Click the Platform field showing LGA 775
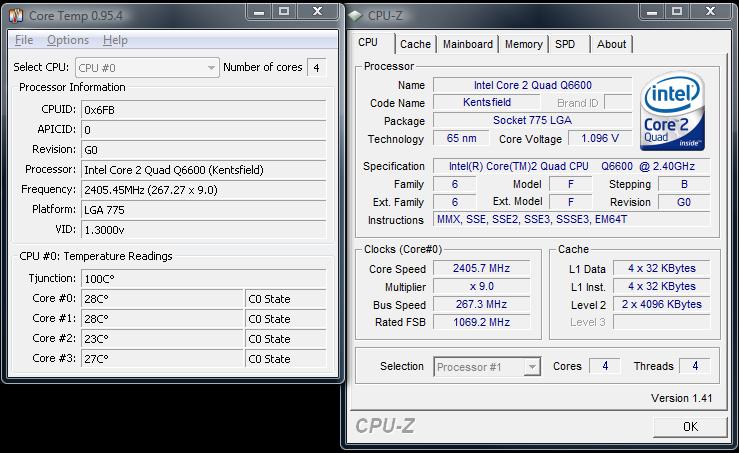The image size is (739, 453). coord(204,210)
